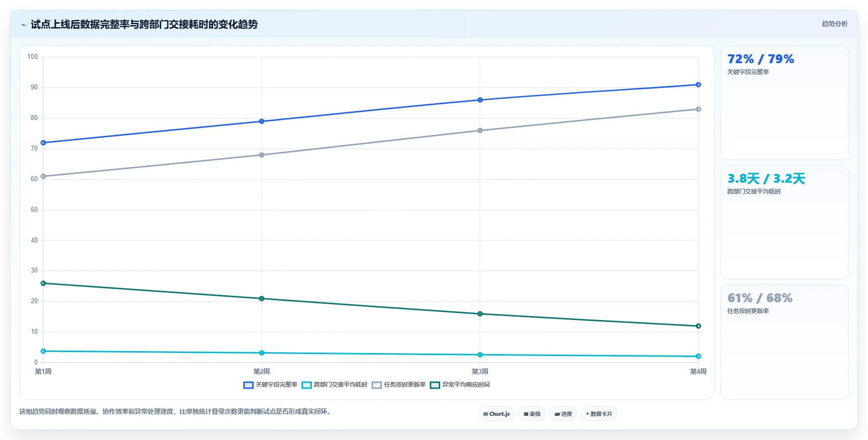This screenshot has width=868, height=440.
Task: Click the gray data point at 第2周
Action: pyautogui.click(x=262, y=155)
